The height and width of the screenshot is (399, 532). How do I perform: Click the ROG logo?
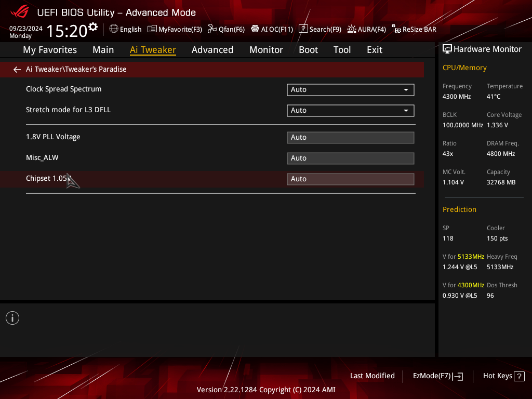20,12
